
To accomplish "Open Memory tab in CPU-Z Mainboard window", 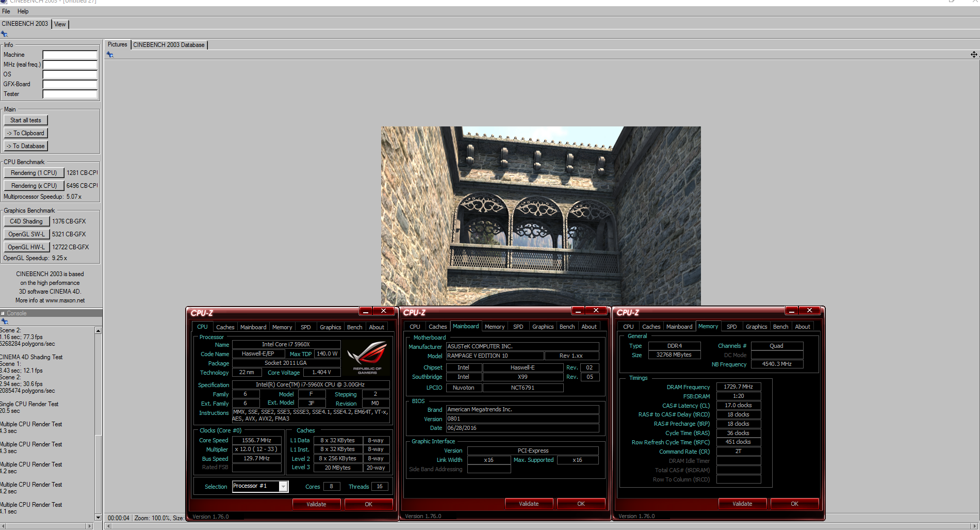I will click(495, 327).
